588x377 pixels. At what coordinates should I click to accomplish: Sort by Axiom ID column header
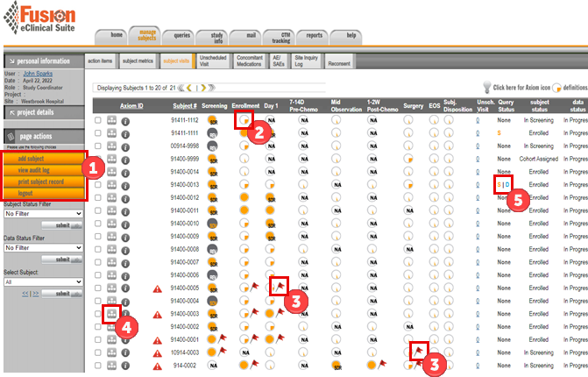coord(131,106)
